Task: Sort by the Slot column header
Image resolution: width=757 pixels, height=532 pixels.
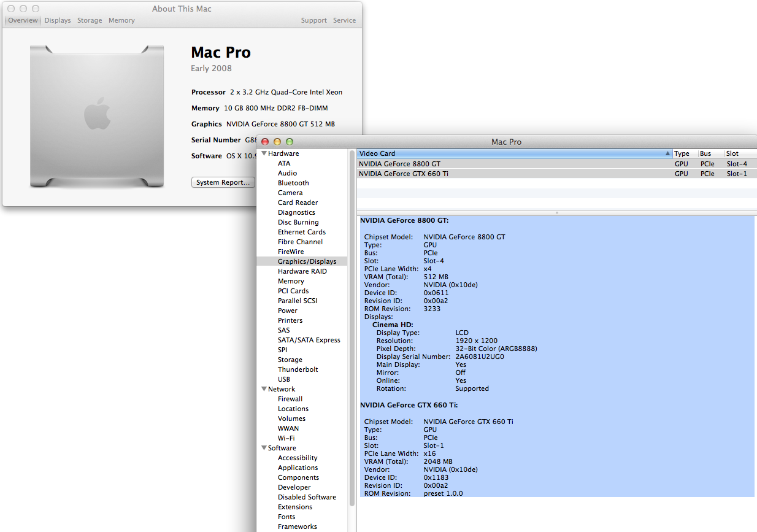Action: tap(740, 153)
